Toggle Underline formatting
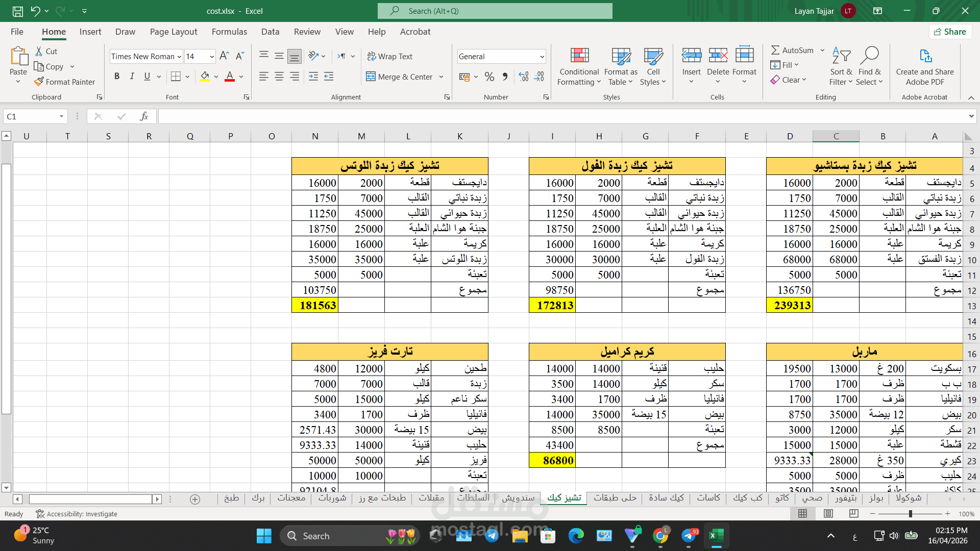This screenshot has height=551, width=980. coord(147,77)
